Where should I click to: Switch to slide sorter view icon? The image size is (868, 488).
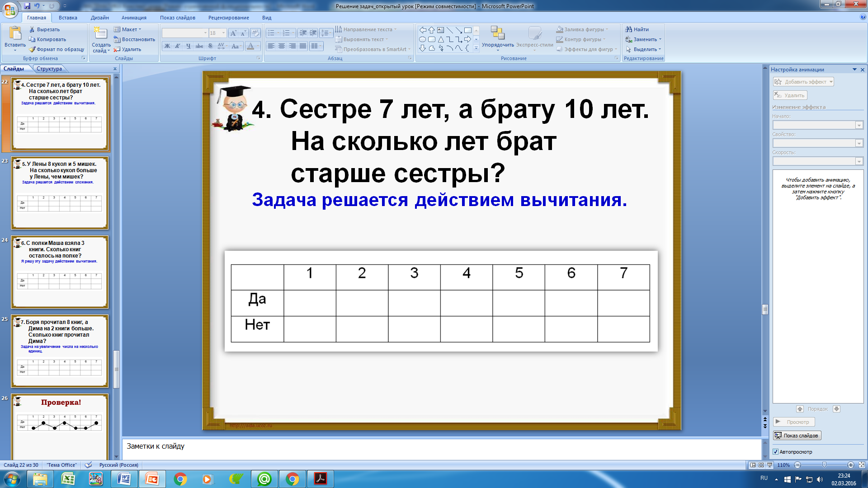pyautogui.click(x=761, y=465)
